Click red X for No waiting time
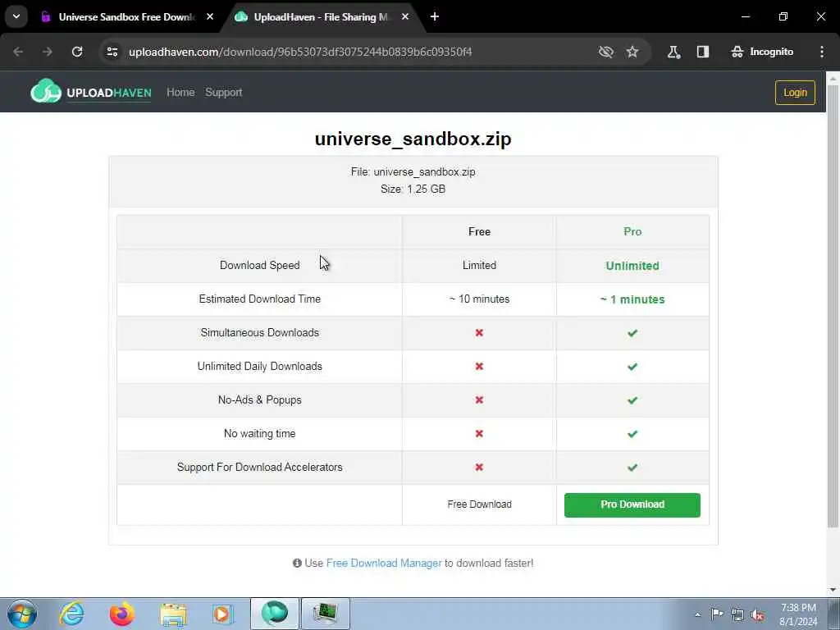This screenshot has width=840, height=630. pyautogui.click(x=479, y=433)
